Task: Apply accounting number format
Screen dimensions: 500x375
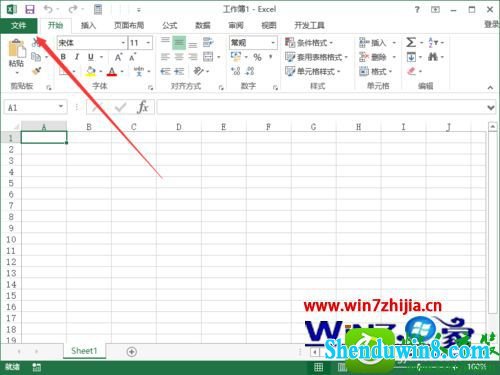Action: coord(236,57)
